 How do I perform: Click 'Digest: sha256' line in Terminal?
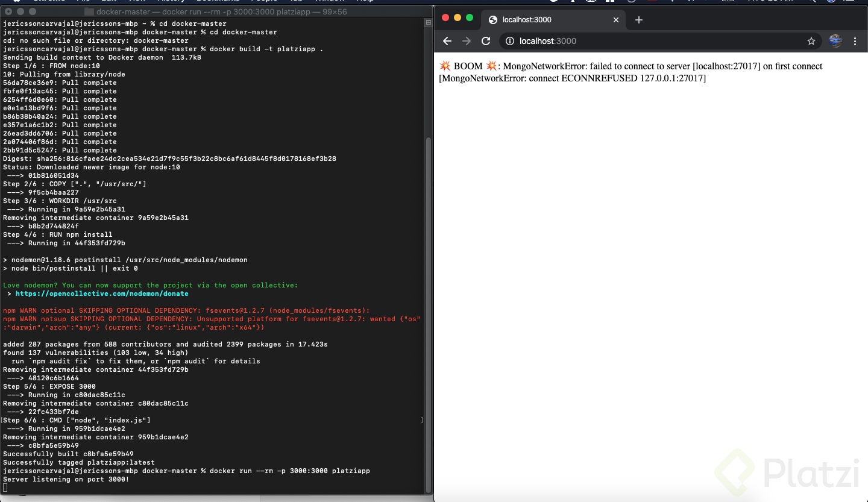[x=169, y=158]
